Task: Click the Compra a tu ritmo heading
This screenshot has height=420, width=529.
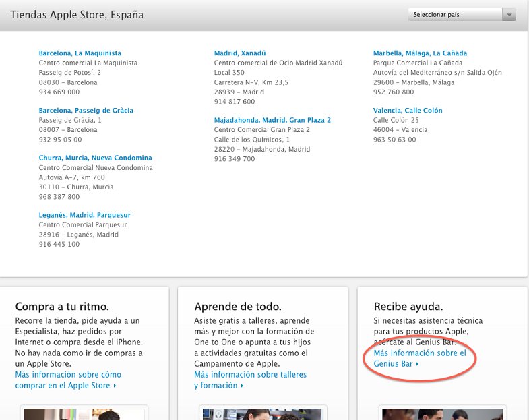Action: [x=62, y=306]
